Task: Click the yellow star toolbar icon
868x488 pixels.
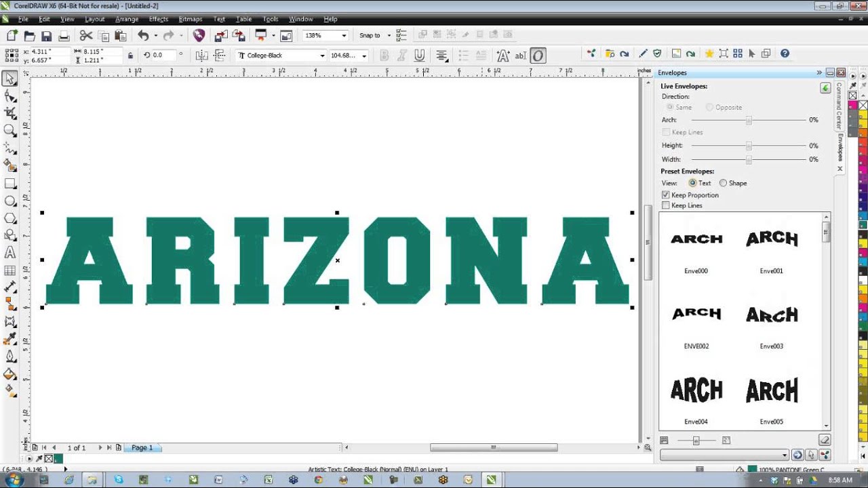Action: pyautogui.click(x=709, y=54)
